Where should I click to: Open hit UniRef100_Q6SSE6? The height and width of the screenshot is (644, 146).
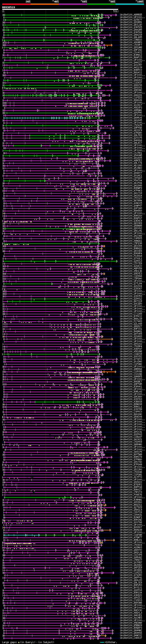click(x=131, y=251)
